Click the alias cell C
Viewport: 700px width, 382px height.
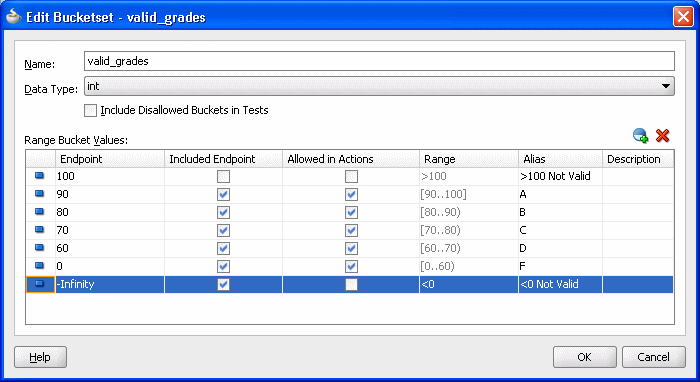click(x=560, y=230)
